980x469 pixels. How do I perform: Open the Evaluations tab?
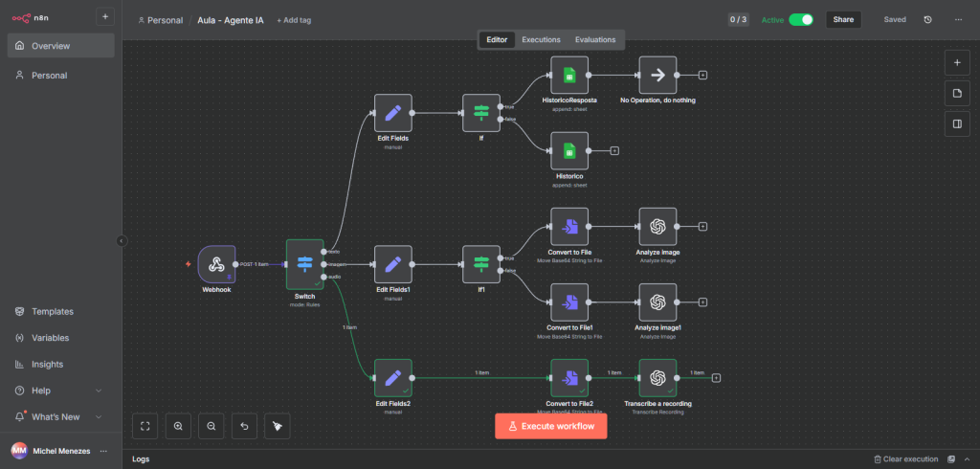[x=595, y=39]
